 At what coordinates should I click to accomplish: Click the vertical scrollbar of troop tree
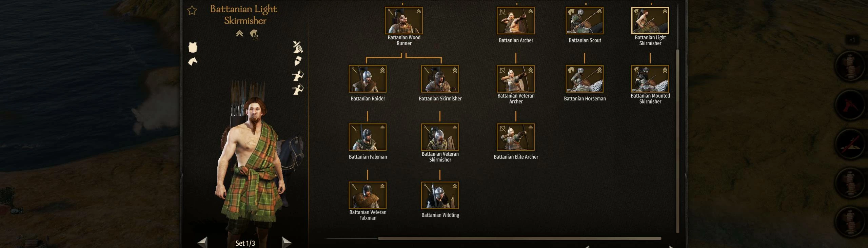(678, 141)
